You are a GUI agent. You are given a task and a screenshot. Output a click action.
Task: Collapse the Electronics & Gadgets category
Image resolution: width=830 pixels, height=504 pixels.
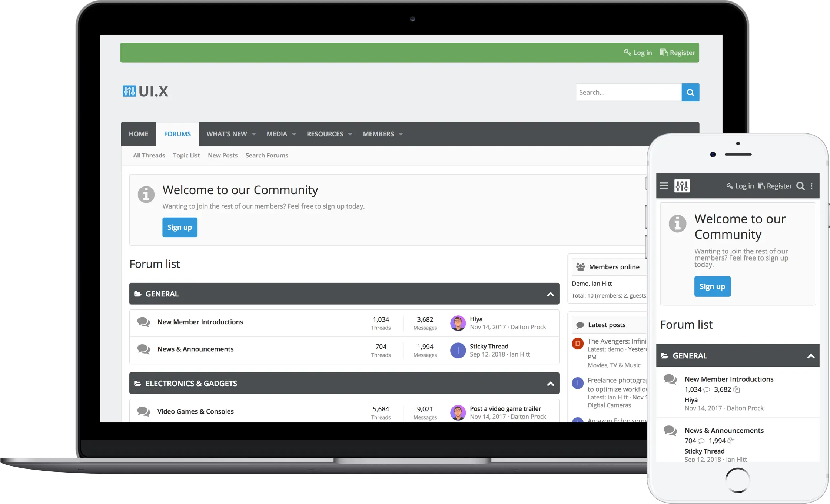tap(550, 384)
